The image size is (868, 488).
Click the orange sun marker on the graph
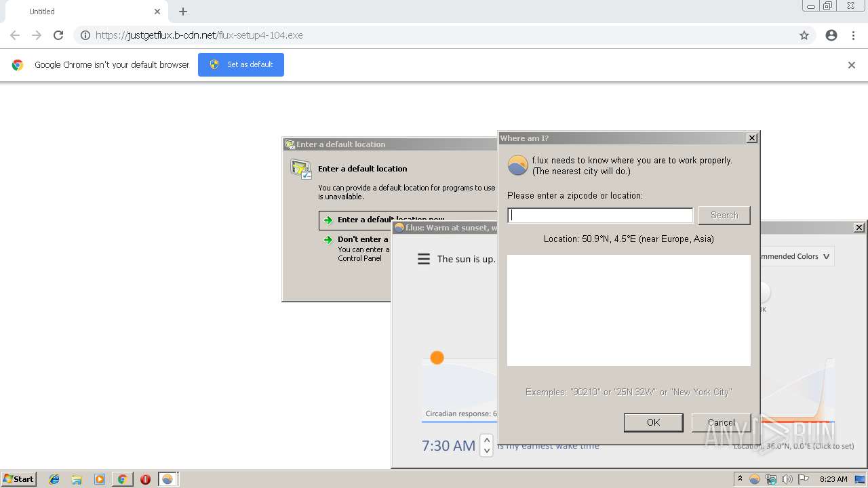click(x=437, y=357)
